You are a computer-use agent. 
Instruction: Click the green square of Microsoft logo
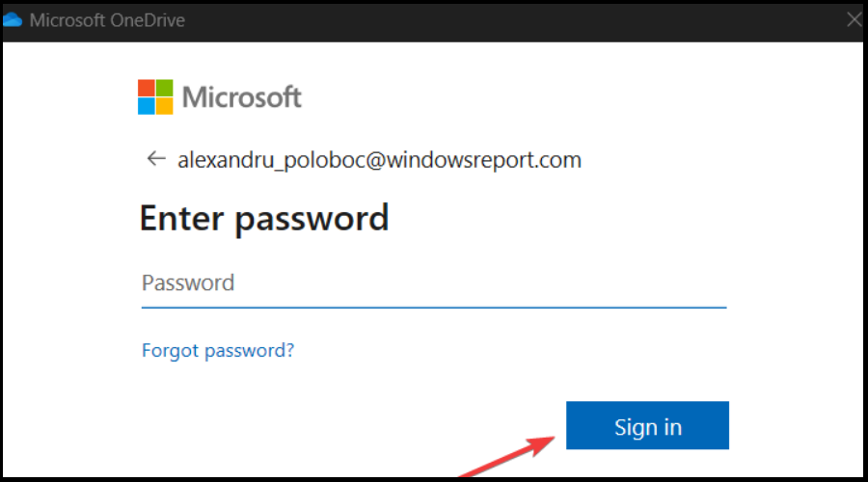pos(164,88)
